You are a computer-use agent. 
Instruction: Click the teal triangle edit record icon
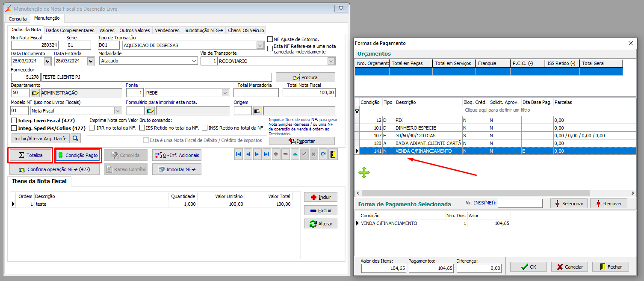click(x=295, y=154)
